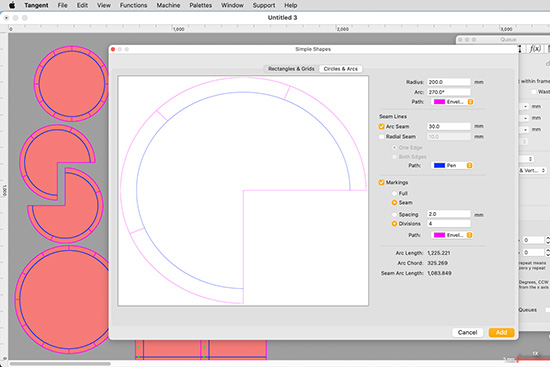550x367 pixels.
Task: Select the full circle shape at top of canvas
Action: 71,84
